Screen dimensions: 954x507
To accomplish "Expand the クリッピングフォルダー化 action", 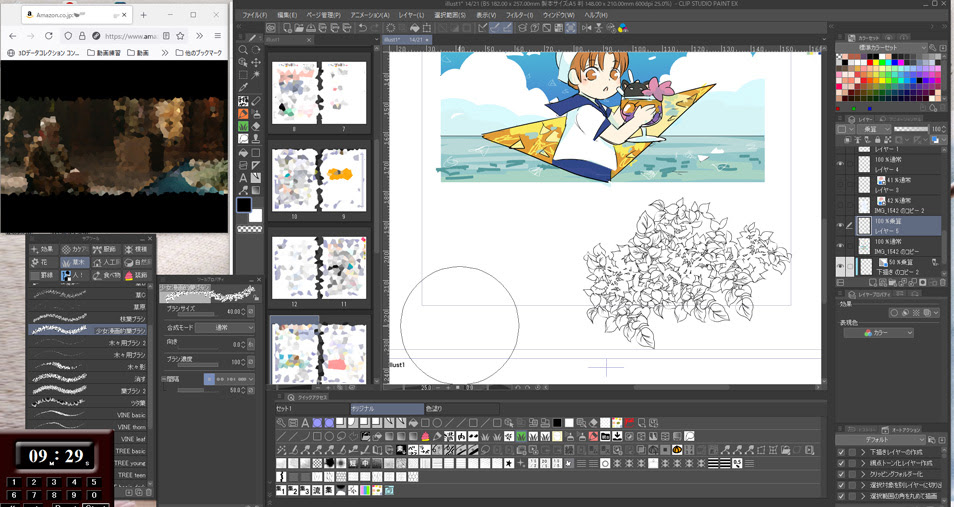I will [x=863, y=474].
